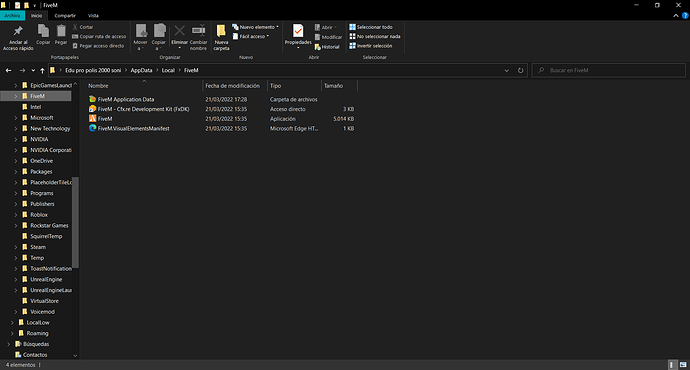
Task: Click Invertir selección in ribbon
Action: (371, 46)
